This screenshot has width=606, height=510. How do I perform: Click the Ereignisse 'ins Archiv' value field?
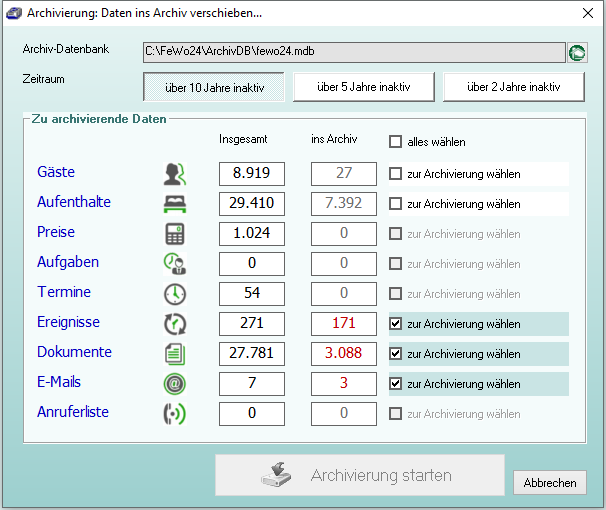(x=344, y=324)
